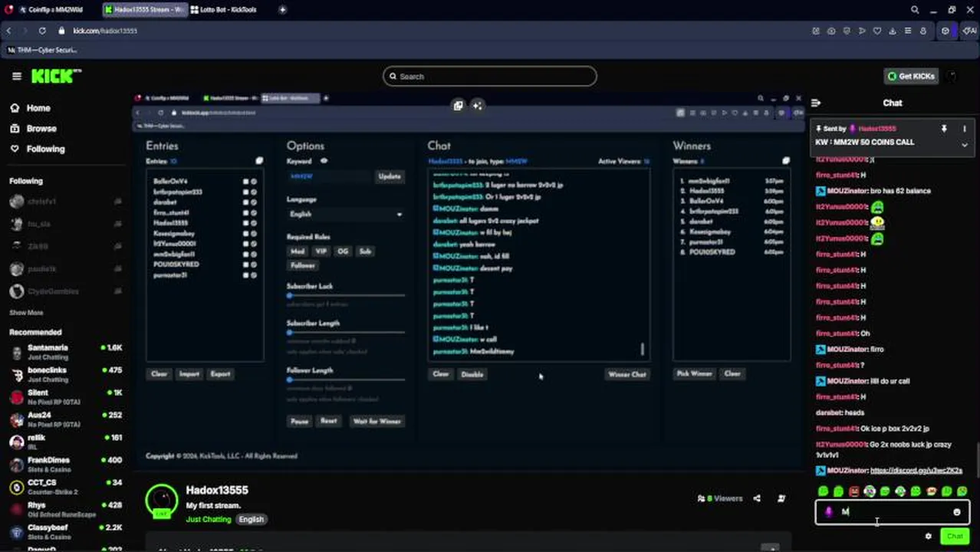Click the stream overlay sparkle icon

click(x=477, y=106)
